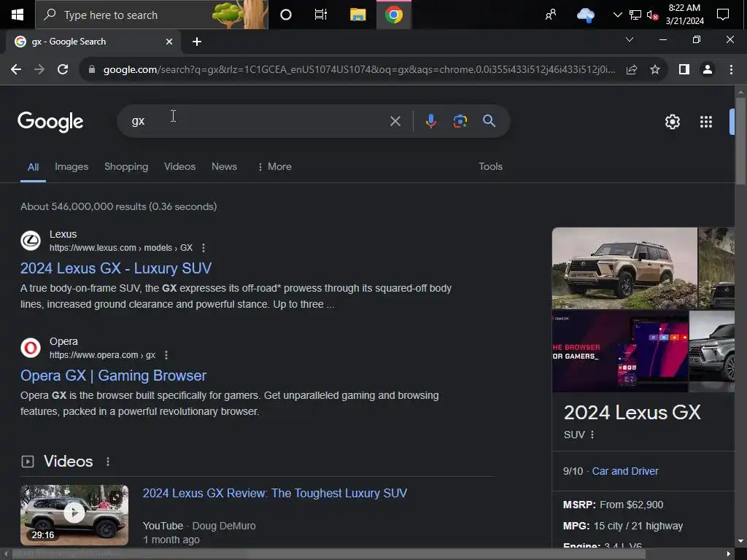Open tab search dropdown chevron
The width and height of the screenshot is (747, 560).
tap(630, 39)
